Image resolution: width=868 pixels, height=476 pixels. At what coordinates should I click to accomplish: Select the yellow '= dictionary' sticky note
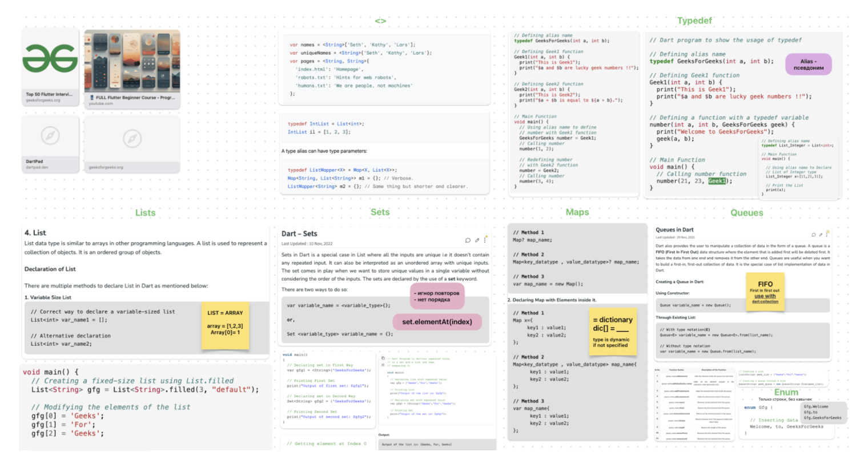pyautogui.click(x=612, y=332)
